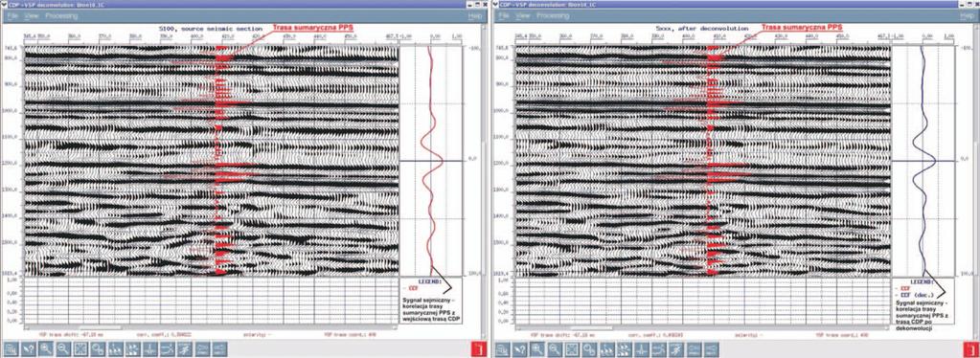The image size is (980, 358).
Task: Select the zoom in magnifier in the left window
Action: 46,349
